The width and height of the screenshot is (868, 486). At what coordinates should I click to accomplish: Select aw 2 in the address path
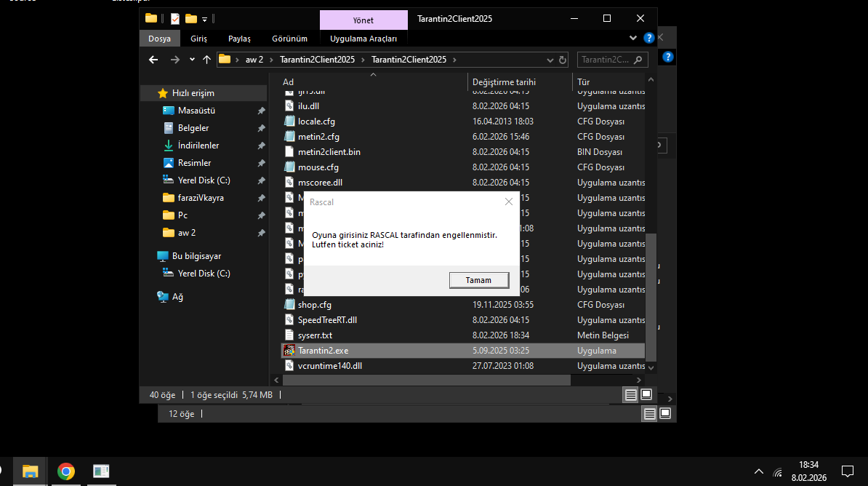tap(254, 60)
